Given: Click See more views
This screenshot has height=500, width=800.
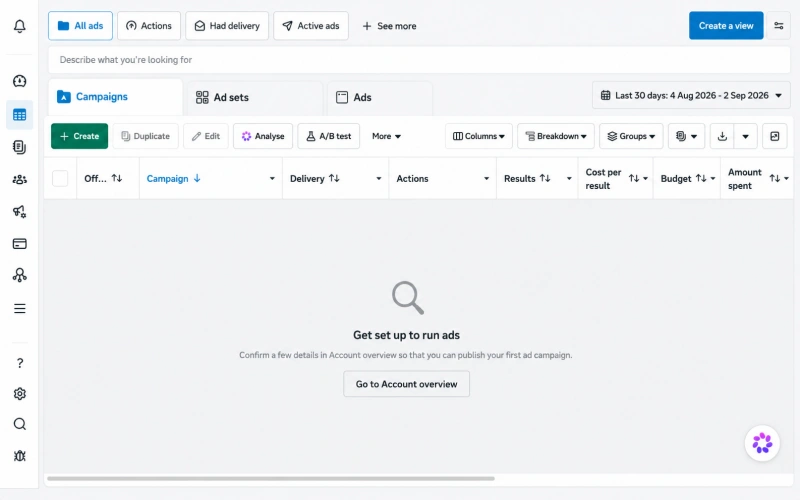Looking at the screenshot, I should [x=389, y=26].
